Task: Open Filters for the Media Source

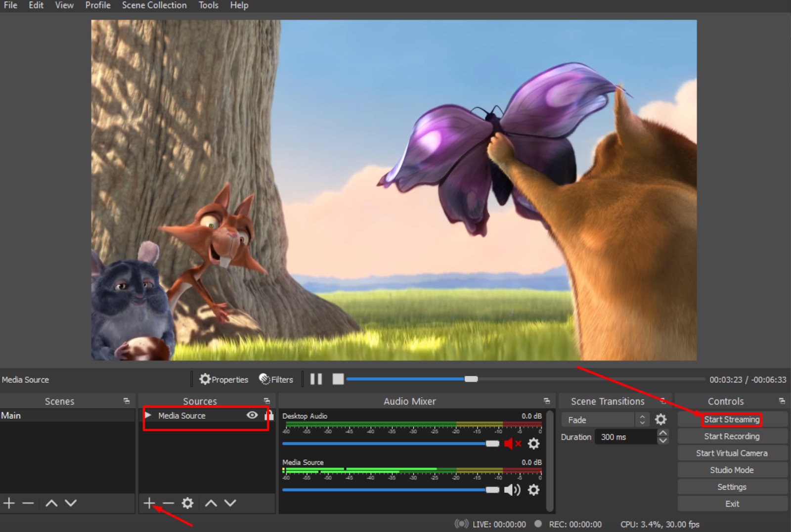Action: click(x=276, y=379)
